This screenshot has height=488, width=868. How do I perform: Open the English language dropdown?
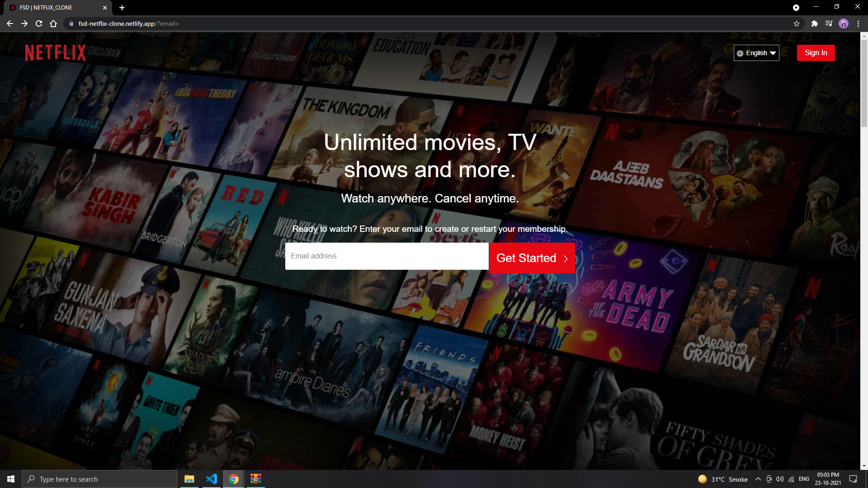point(756,53)
